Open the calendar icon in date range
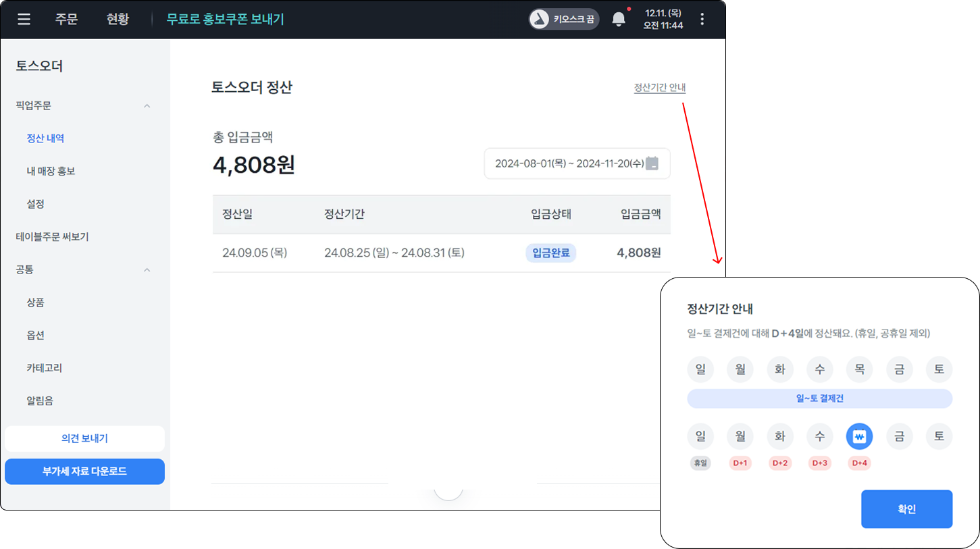The image size is (980, 549). [652, 163]
